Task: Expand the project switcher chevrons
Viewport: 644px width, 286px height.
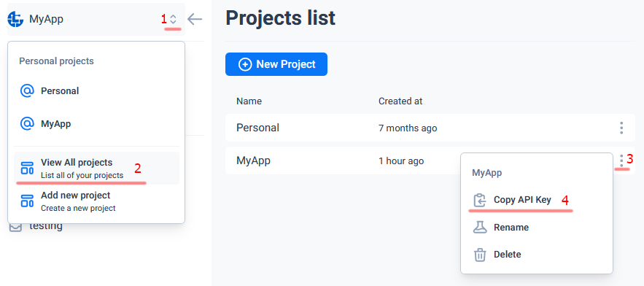Action: 174,19
